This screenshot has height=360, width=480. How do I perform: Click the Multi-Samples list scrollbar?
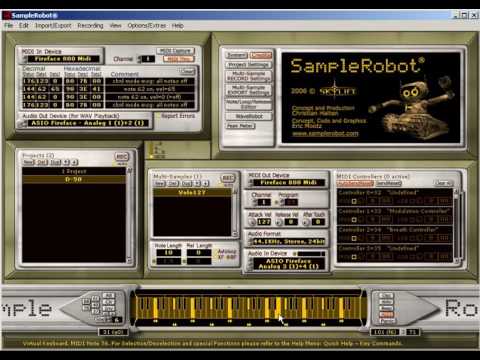pos(235,213)
